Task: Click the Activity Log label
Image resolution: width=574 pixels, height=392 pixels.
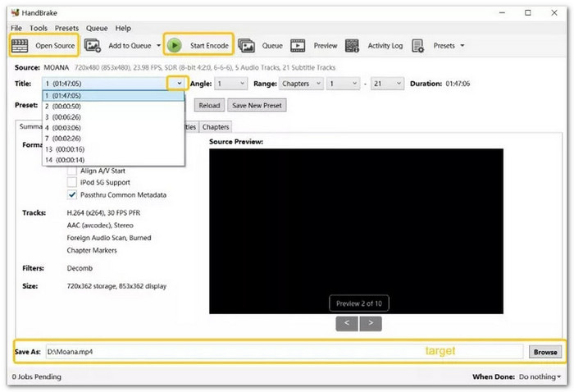Action: (385, 46)
